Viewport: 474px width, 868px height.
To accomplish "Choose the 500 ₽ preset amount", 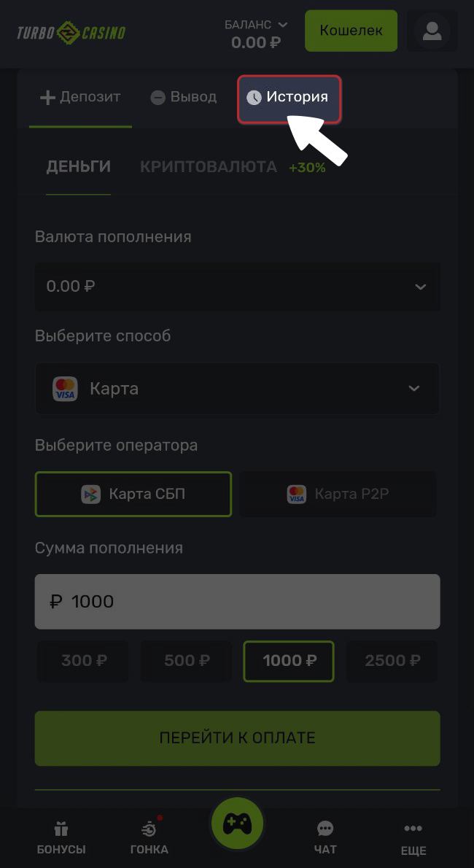I will [187, 661].
